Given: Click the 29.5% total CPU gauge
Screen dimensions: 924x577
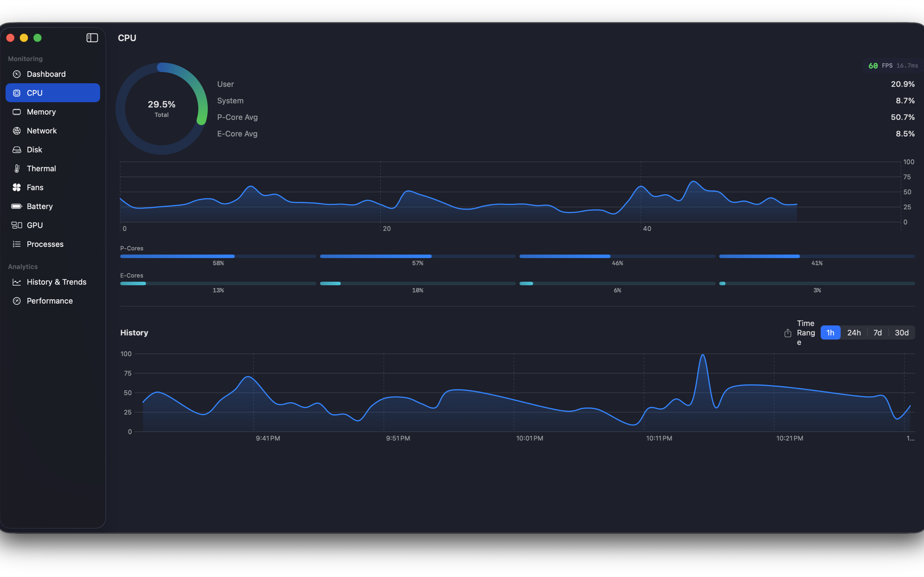Looking at the screenshot, I should click(161, 109).
